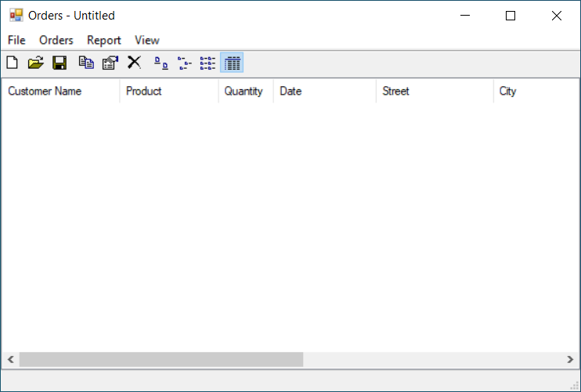581x392 pixels.
Task: Open the Report menu
Action: [103, 40]
